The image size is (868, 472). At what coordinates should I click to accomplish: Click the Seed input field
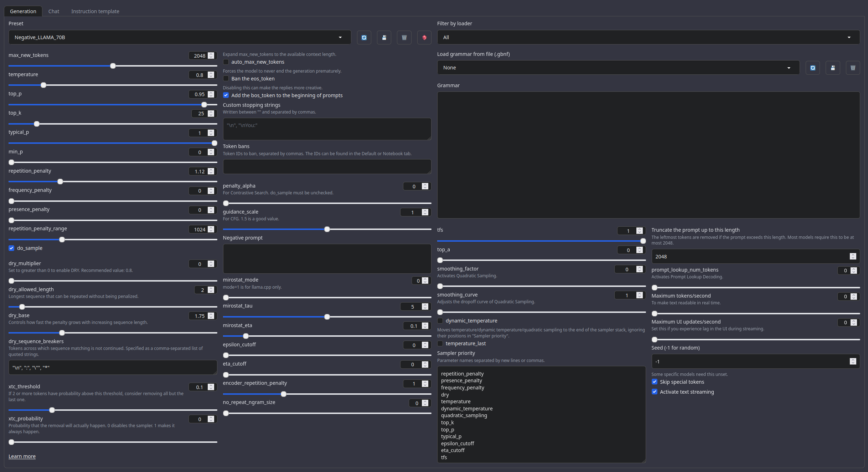point(748,361)
